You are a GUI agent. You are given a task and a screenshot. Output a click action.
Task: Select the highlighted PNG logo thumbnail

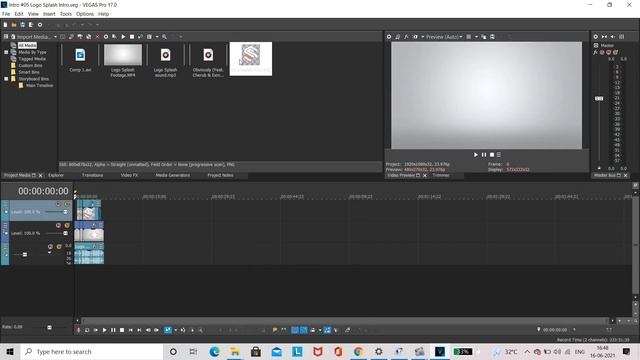[251, 58]
